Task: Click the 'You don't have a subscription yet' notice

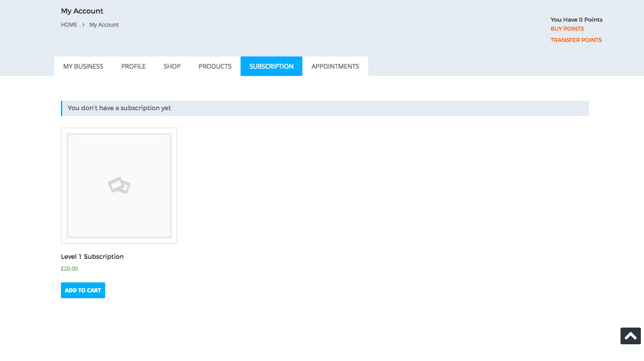Action: pos(325,108)
